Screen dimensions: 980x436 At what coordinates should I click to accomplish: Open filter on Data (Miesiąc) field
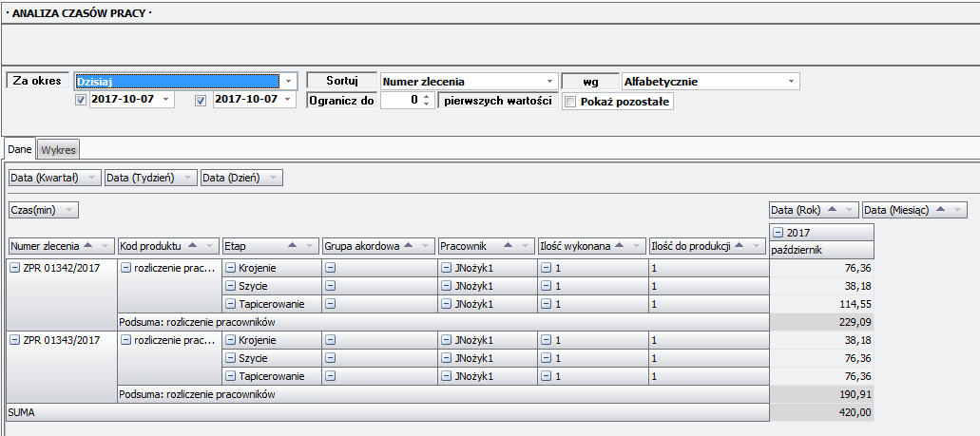tap(957, 210)
